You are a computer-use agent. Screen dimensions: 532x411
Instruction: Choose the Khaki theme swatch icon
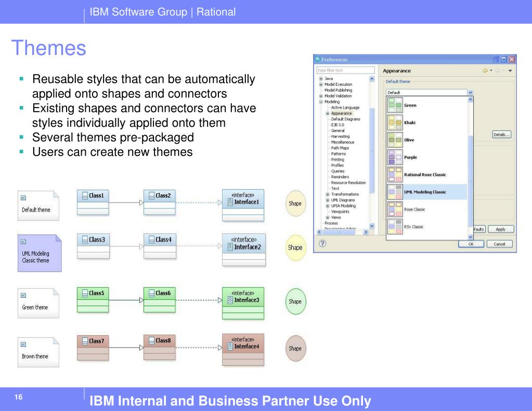[395, 123]
